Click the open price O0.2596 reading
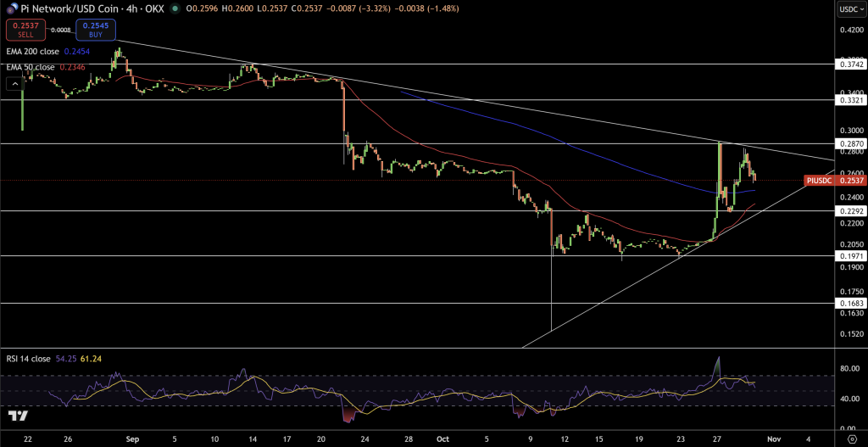Screen dimensions: 868x447 202,8
